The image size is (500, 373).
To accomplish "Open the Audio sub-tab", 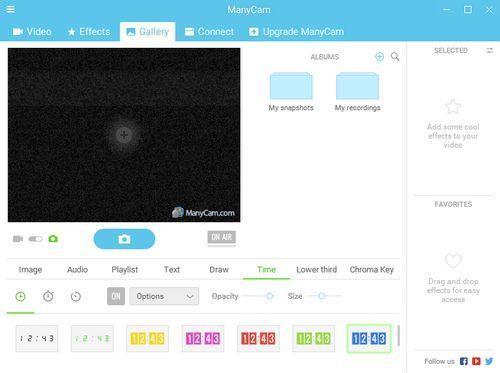I will click(x=77, y=269).
